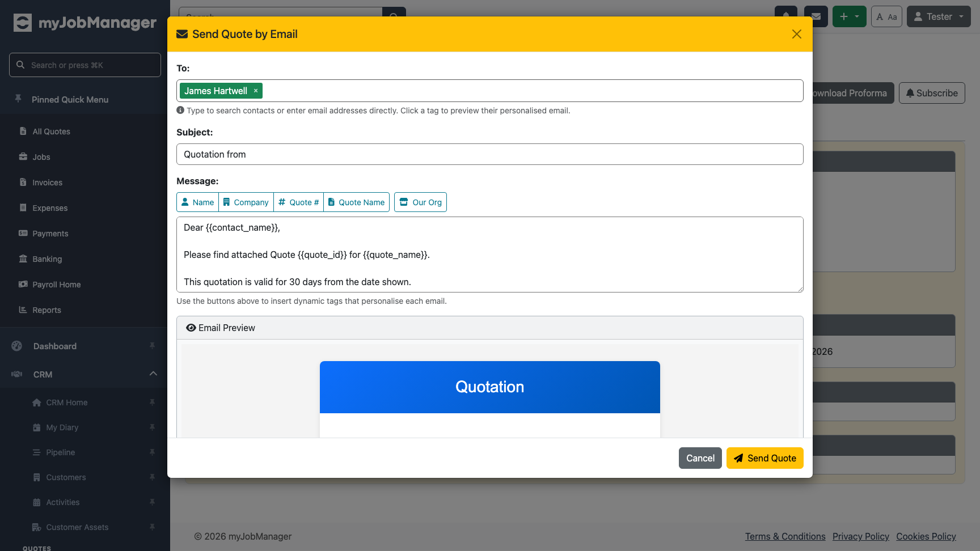Close the Send Quote by Email dialog
The height and width of the screenshot is (551, 980).
[x=797, y=34]
